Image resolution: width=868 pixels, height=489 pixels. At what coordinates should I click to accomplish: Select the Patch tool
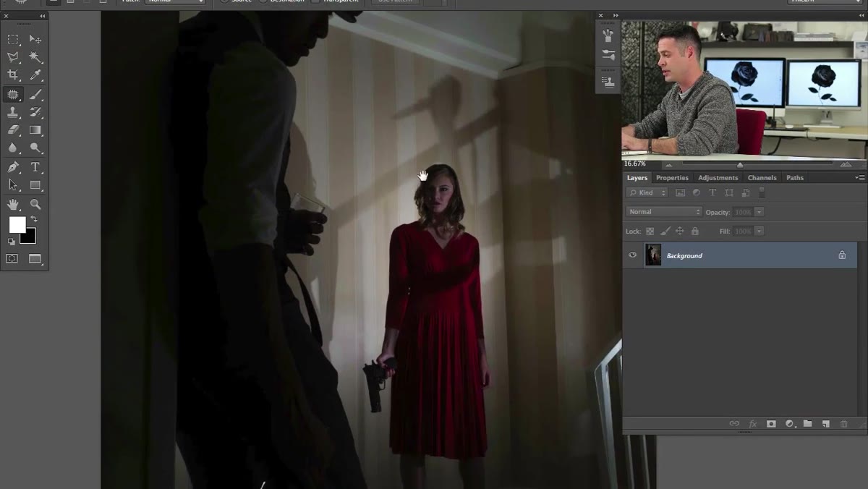click(13, 94)
